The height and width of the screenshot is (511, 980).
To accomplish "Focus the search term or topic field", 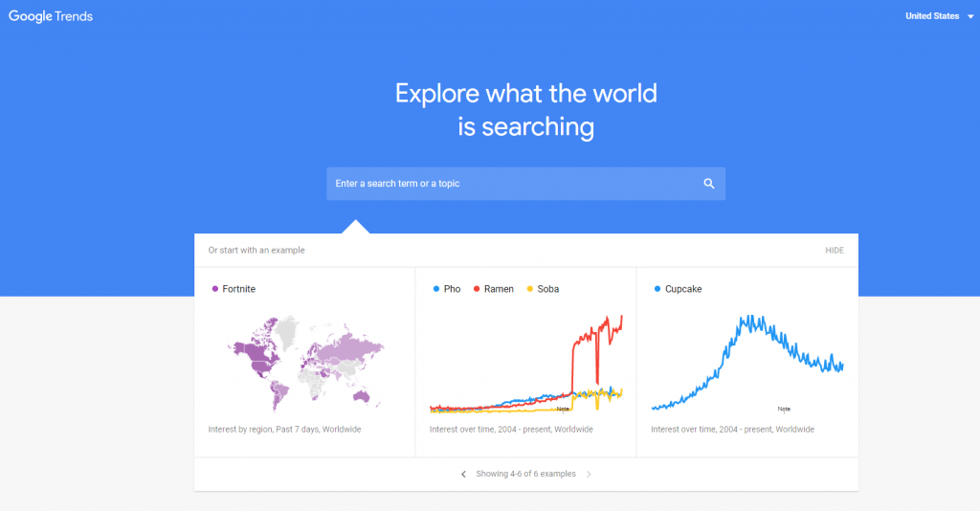I will pos(525,184).
